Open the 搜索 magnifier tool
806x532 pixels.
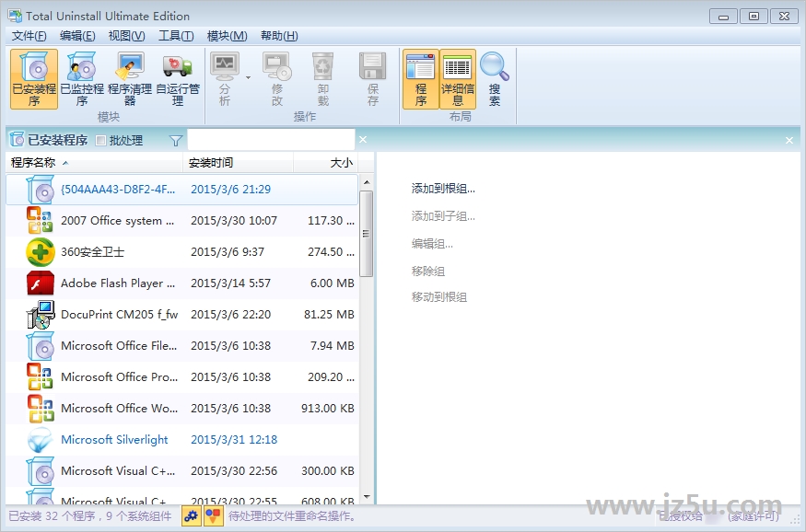[495, 79]
